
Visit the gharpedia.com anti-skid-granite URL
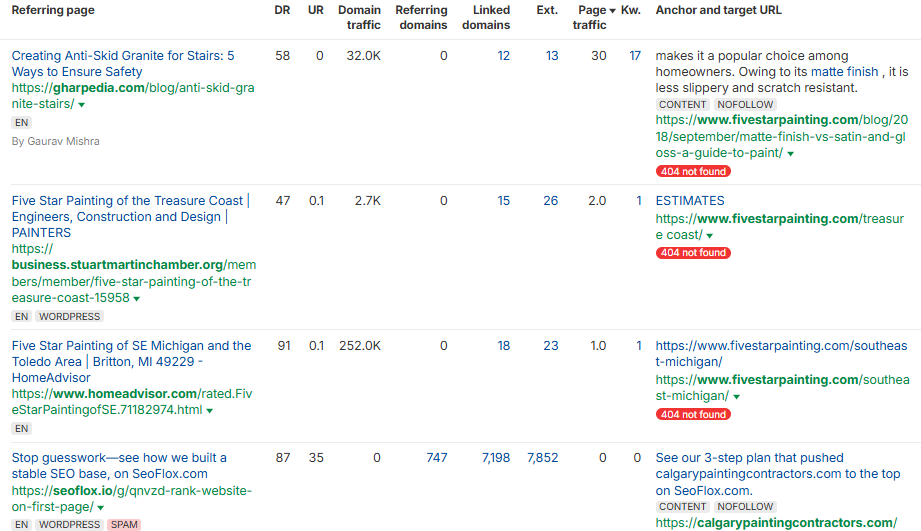133,96
